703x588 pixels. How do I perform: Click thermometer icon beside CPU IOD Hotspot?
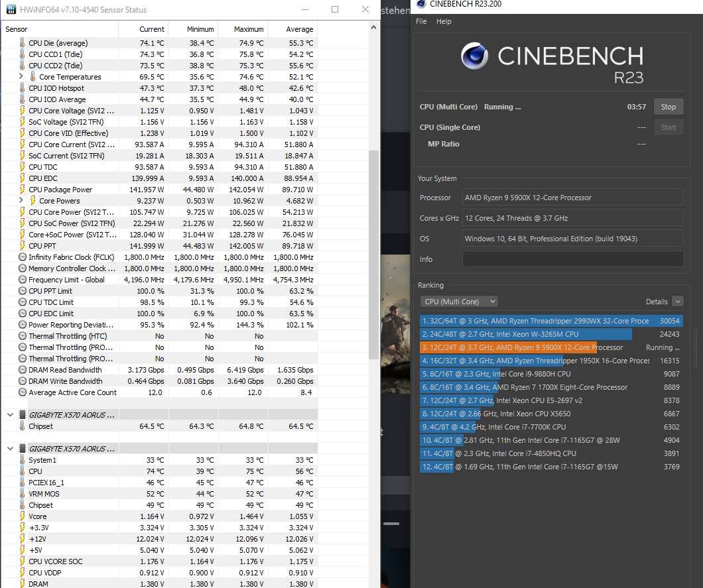click(23, 88)
